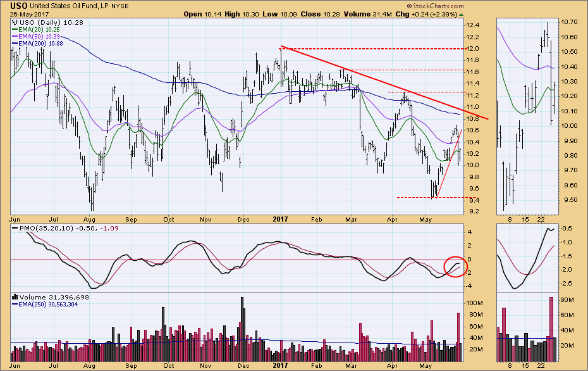Click the 11.2 price axis label
588x371 pixels.
click(472, 96)
